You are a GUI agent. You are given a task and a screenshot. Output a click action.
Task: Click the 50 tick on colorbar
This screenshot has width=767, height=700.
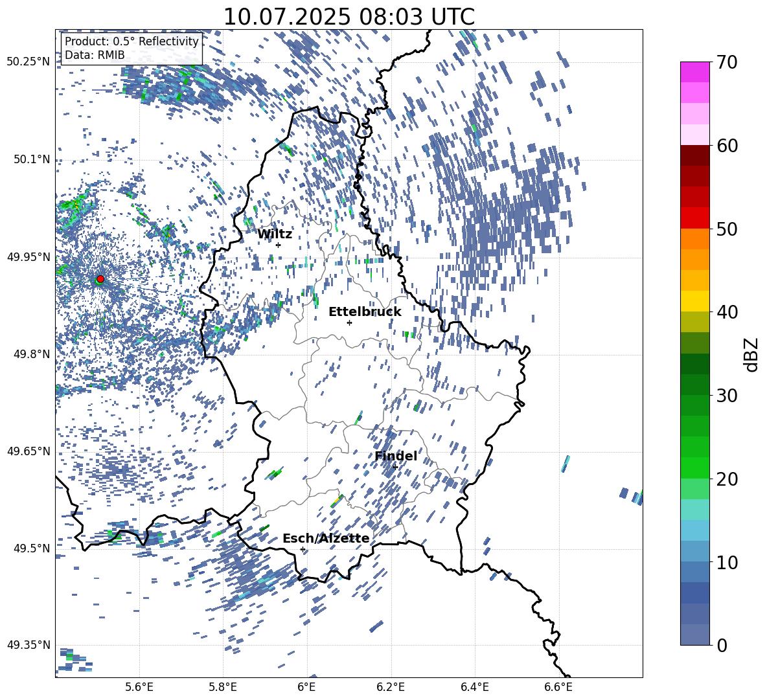click(x=727, y=229)
